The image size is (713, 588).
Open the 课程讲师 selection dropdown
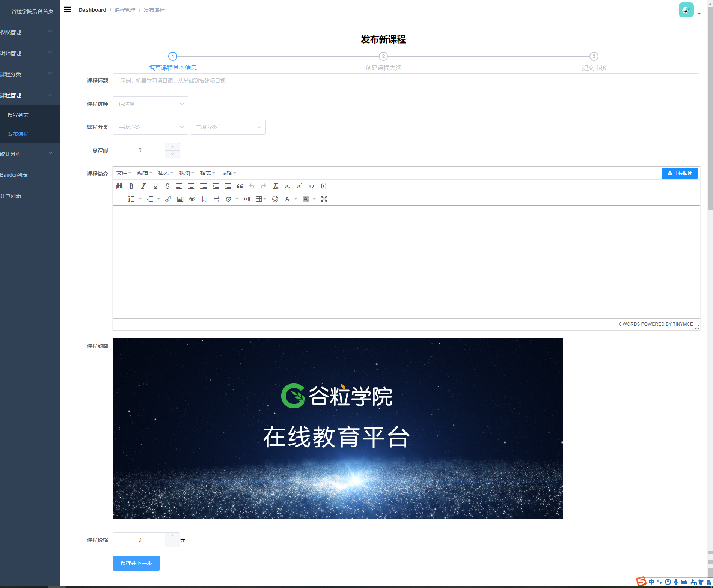pos(150,104)
